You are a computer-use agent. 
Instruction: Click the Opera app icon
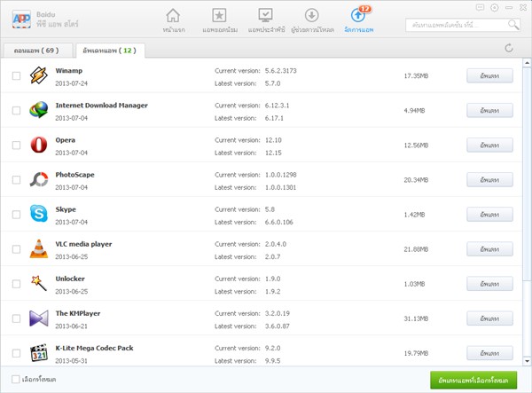(x=39, y=145)
